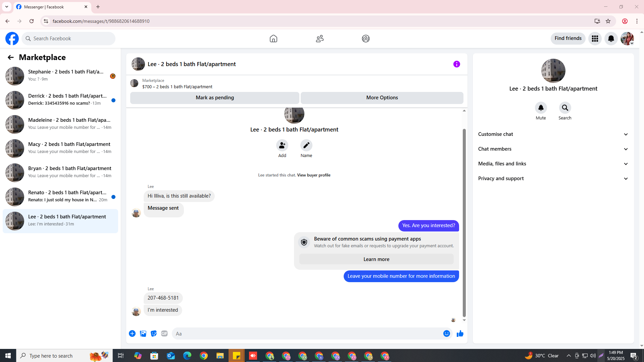The width and height of the screenshot is (644, 362).
Task: Expand Media, files and links section
Action: 553,164
